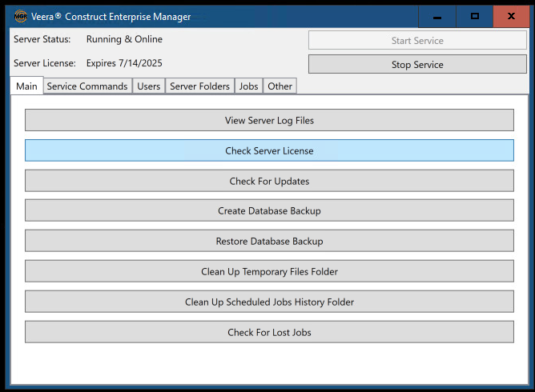The height and width of the screenshot is (392, 535).
Task: Open the Server Folders tab
Action: click(x=199, y=86)
